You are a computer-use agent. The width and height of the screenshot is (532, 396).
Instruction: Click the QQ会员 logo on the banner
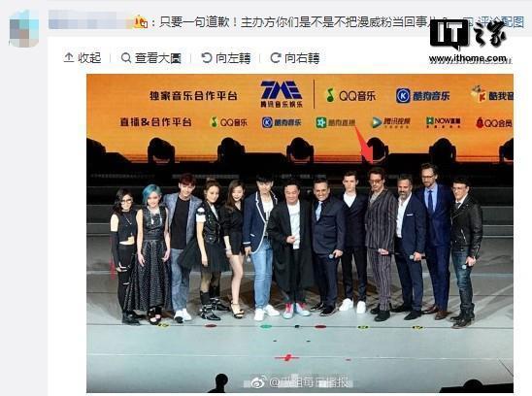(494, 122)
